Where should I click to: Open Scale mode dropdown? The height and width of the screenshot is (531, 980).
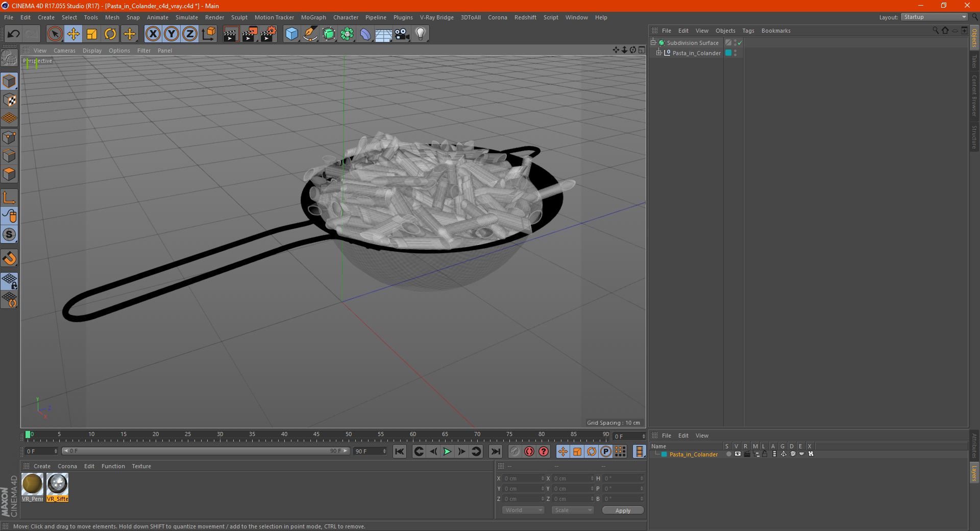tap(573, 510)
